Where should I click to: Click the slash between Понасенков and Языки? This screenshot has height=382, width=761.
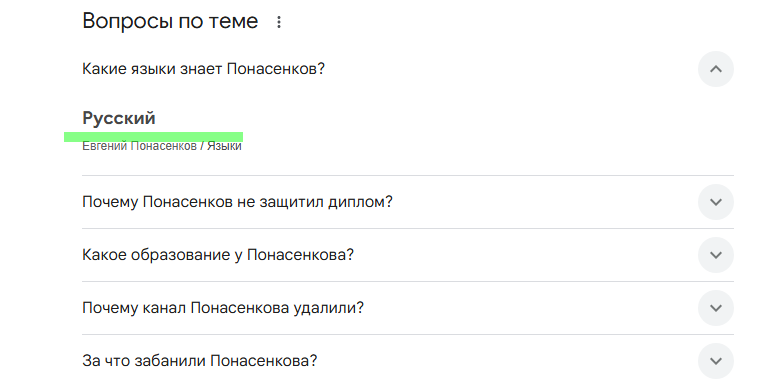click(202, 146)
